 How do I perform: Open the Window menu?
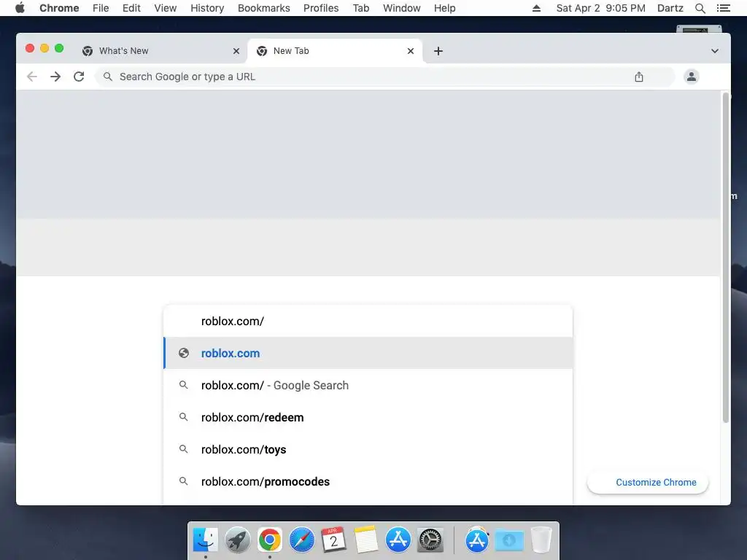pos(402,8)
